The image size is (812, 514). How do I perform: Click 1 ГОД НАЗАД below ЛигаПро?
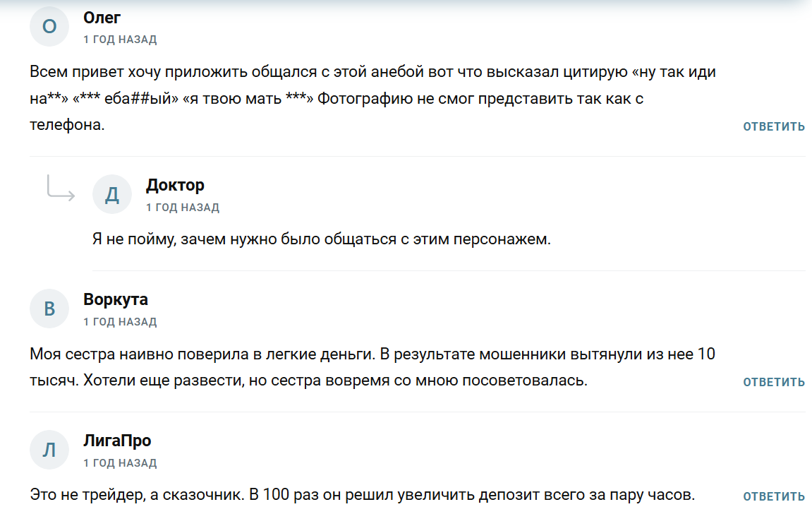[119, 462]
